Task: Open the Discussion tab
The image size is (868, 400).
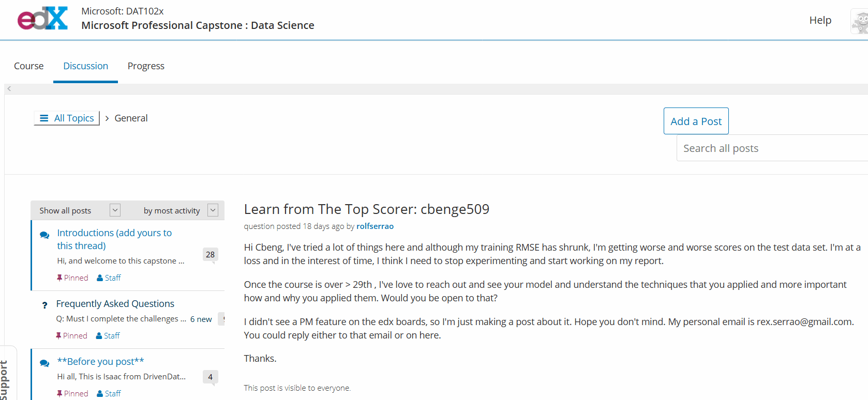Action: pyautogui.click(x=86, y=66)
